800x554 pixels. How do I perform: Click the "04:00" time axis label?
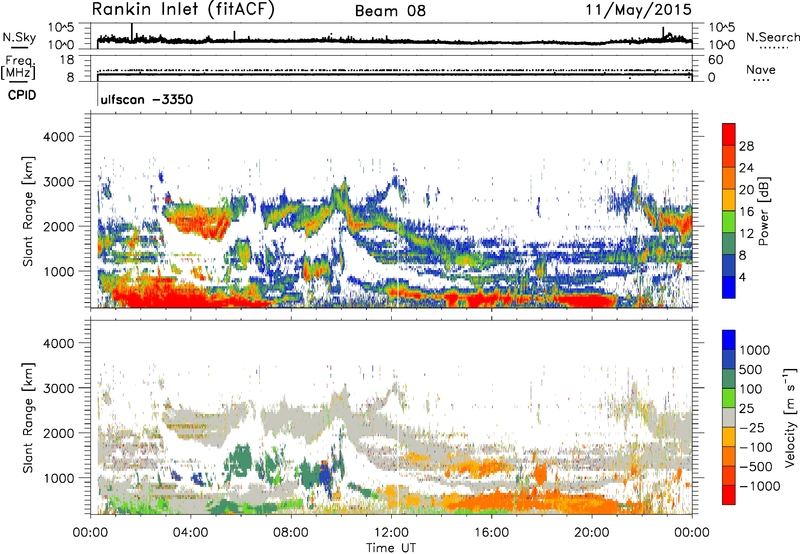tap(191, 533)
